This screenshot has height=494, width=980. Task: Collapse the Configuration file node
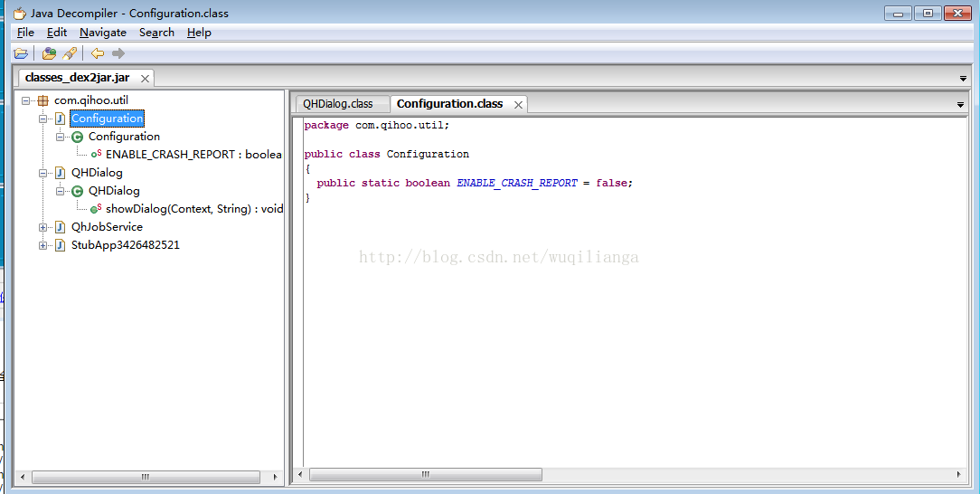(43, 119)
